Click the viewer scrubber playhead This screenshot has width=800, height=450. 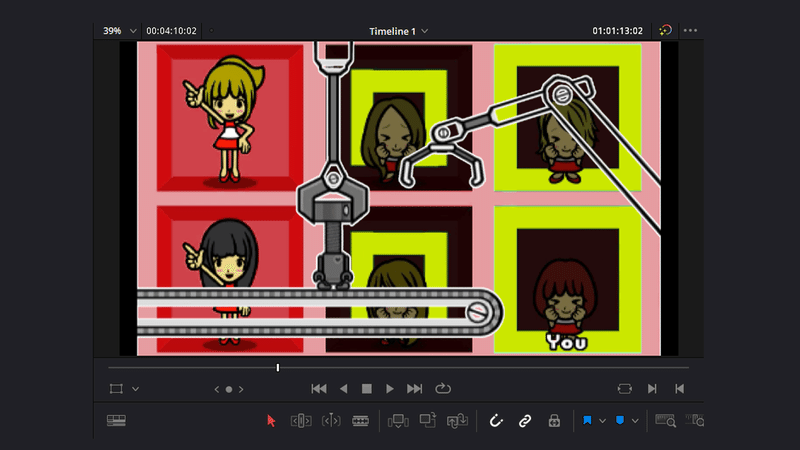278,367
